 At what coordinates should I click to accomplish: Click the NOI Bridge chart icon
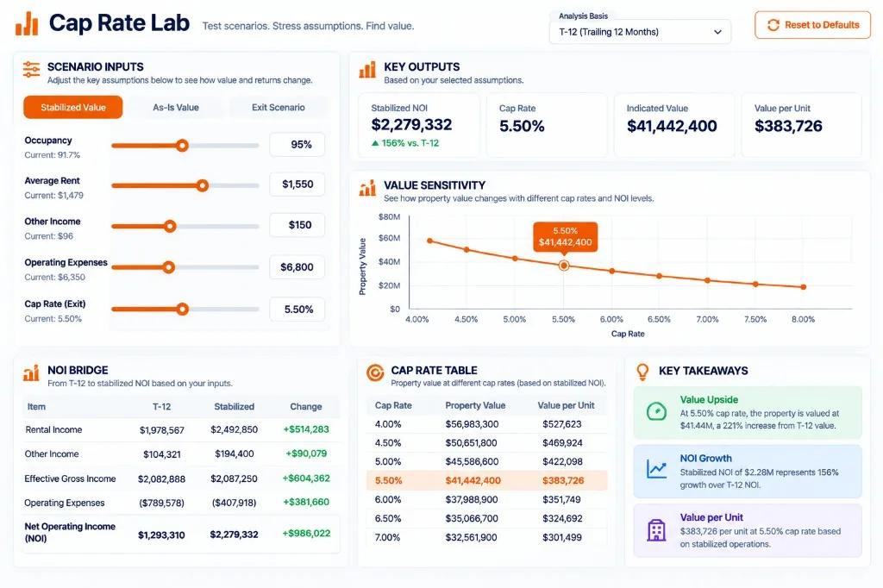[31, 372]
